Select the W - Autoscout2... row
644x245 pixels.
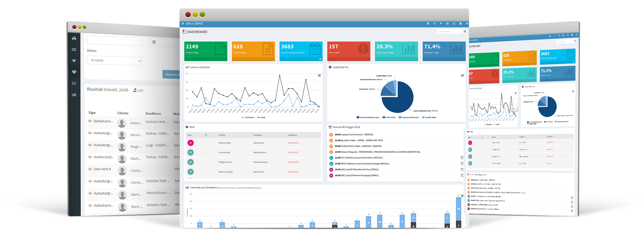tap(133, 158)
